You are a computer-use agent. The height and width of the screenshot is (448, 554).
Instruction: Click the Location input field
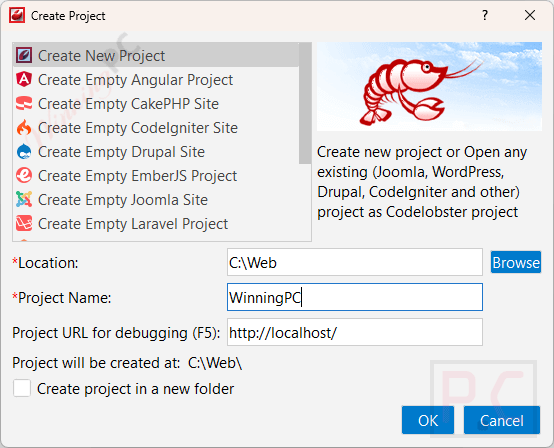click(355, 262)
